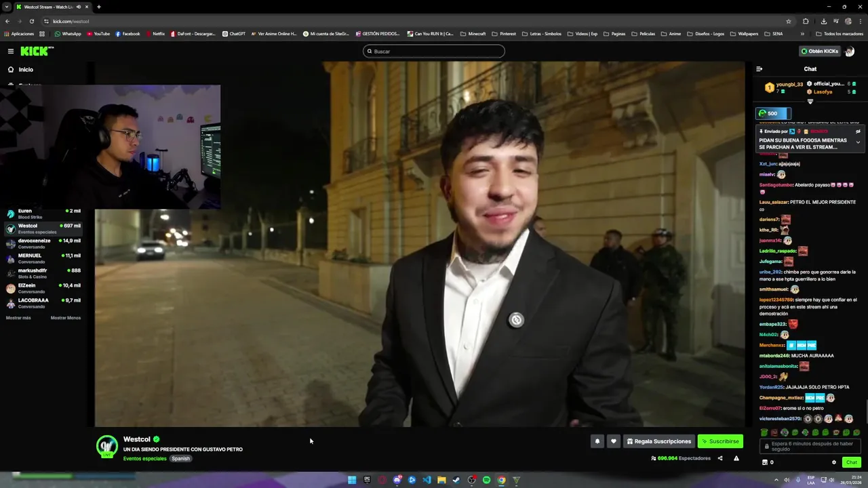Open Visual Studio Code from taskbar

(x=427, y=480)
